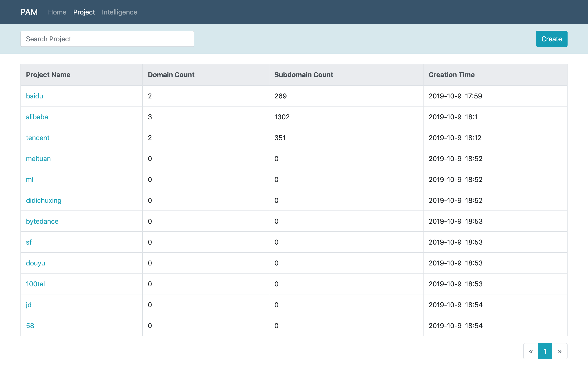The height and width of the screenshot is (366, 588).
Task: Select the tencent project link
Action: 37,138
